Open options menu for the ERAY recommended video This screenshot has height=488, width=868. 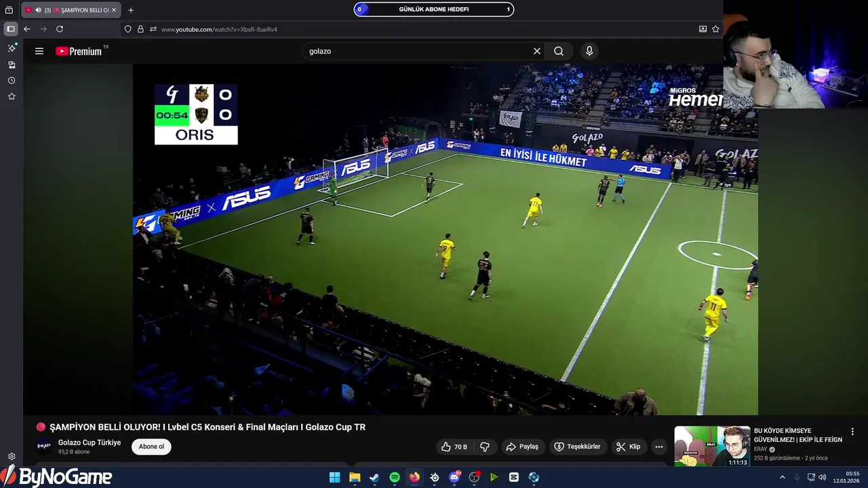click(852, 432)
